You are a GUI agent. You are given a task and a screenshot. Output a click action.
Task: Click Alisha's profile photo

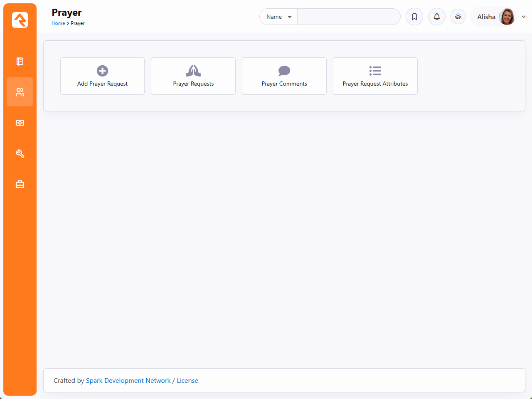(x=507, y=17)
